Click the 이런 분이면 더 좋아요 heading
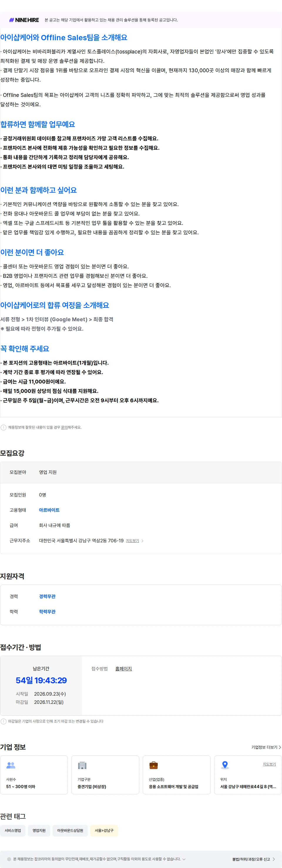The height and width of the screenshot is (868, 282). click(32, 252)
